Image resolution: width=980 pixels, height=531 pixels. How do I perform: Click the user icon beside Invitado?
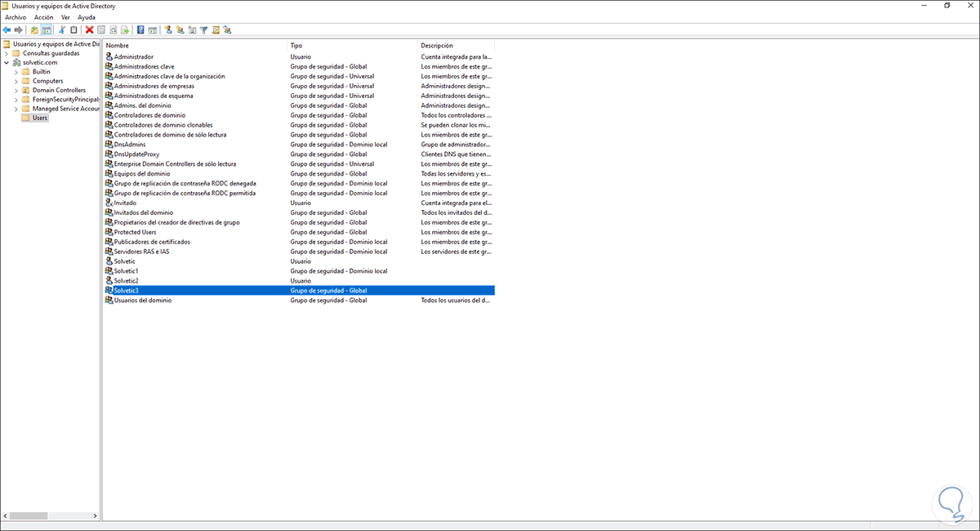point(109,203)
